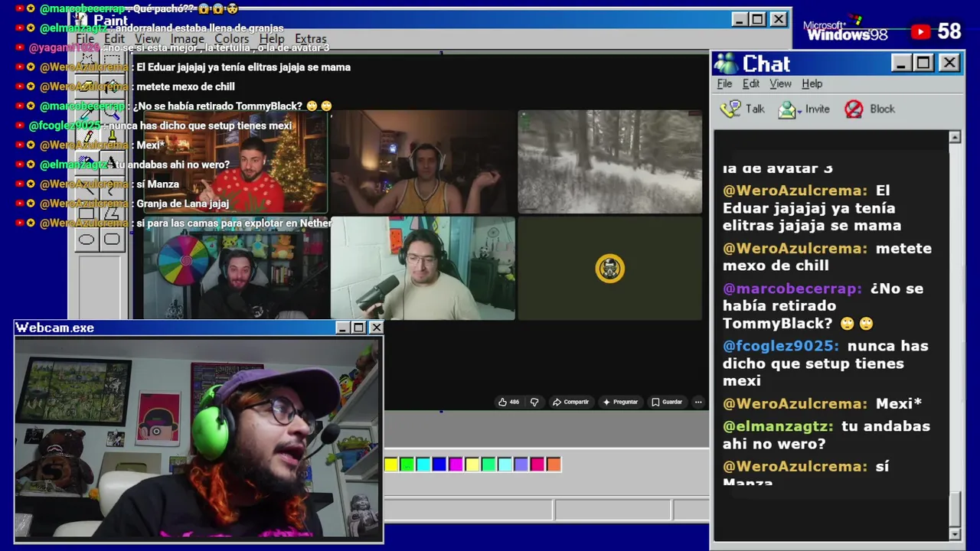Click the thumbs-down dislike icon

(x=534, y=402)
